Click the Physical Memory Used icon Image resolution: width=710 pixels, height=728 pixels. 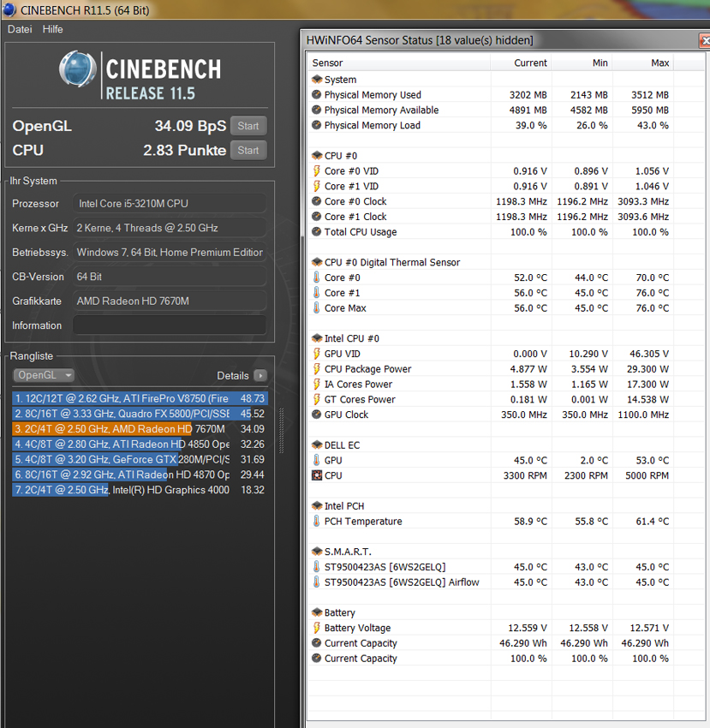[317, 95]
